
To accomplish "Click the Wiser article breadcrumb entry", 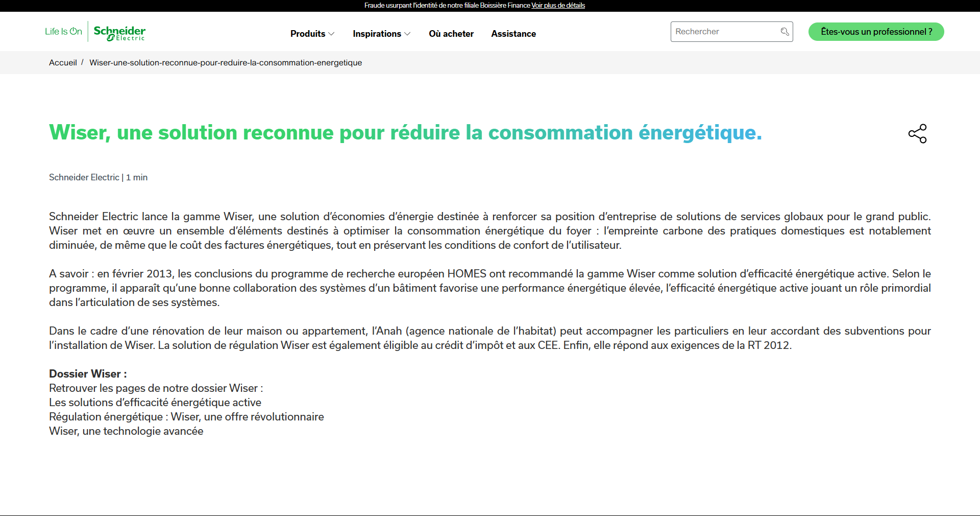I will pos(226,63).
